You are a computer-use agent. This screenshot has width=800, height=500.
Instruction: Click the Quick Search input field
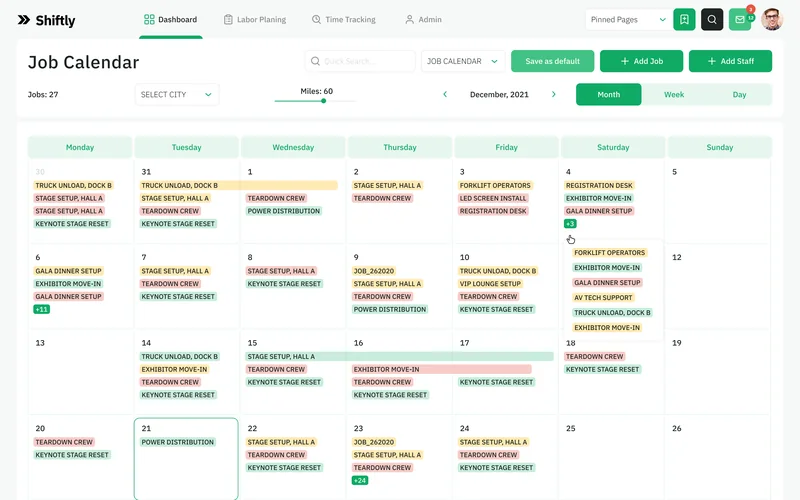click(x=360, y=61)
